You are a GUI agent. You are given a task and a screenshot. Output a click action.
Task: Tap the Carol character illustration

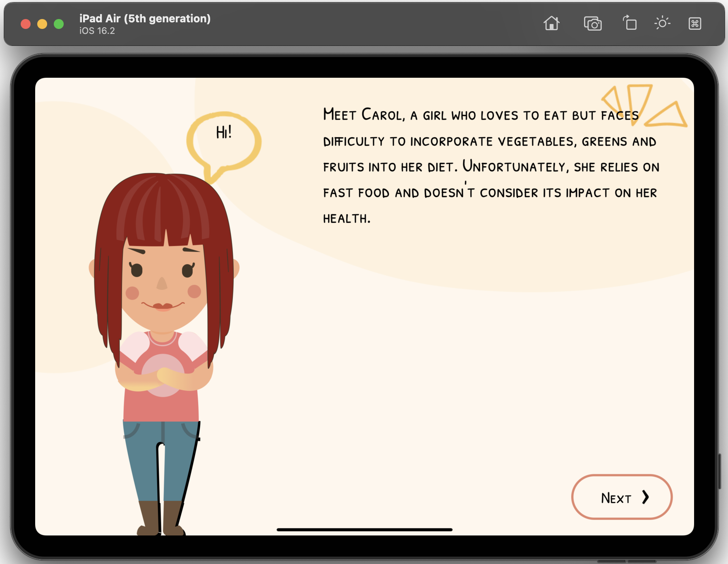pos(164,354)
